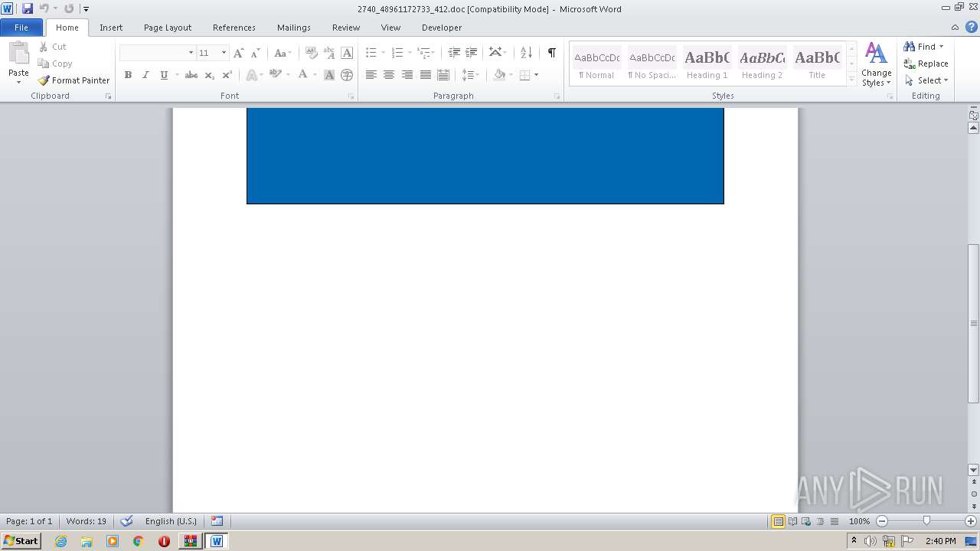The width and height of the screenshot is (980, 551).
Task: Switch to the Mailings tab
Action: [294, 28]
